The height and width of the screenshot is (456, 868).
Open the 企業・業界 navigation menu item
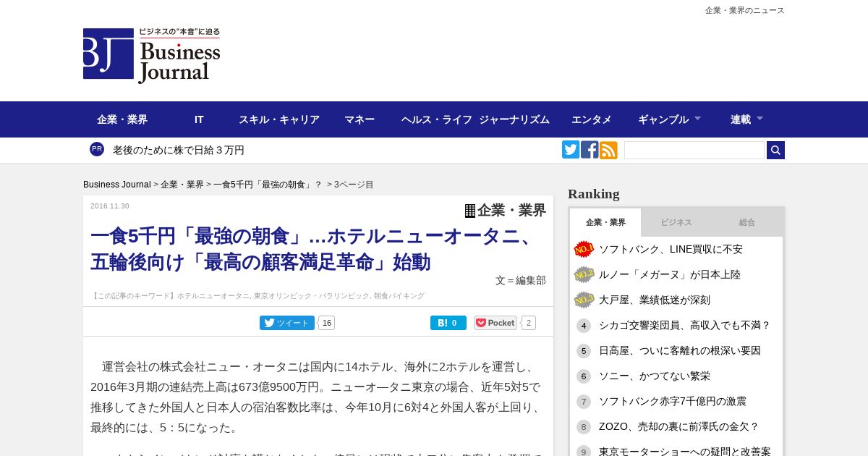122,119
